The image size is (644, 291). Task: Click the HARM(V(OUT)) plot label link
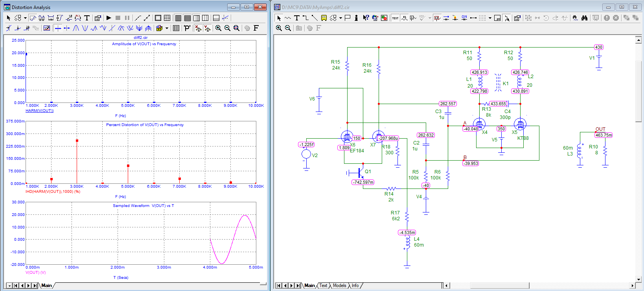click(x=39, y=111)
